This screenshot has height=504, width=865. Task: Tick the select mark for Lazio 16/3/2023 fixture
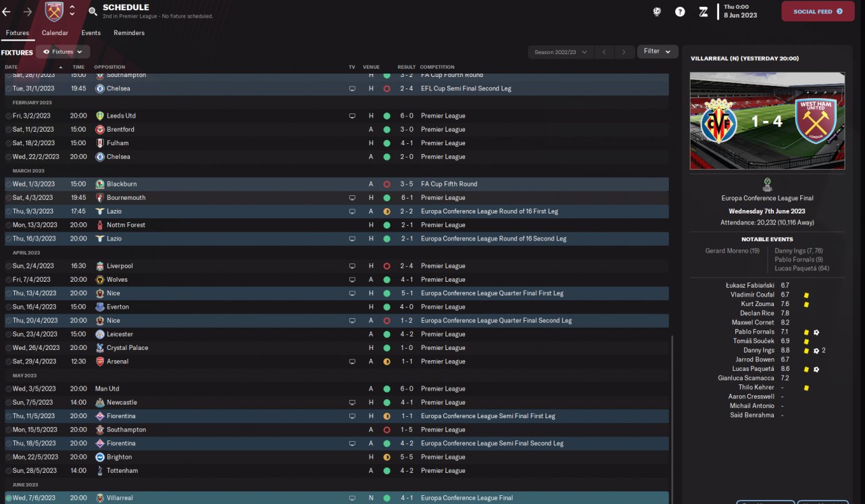pyautogui.click(x=8, y=238)
